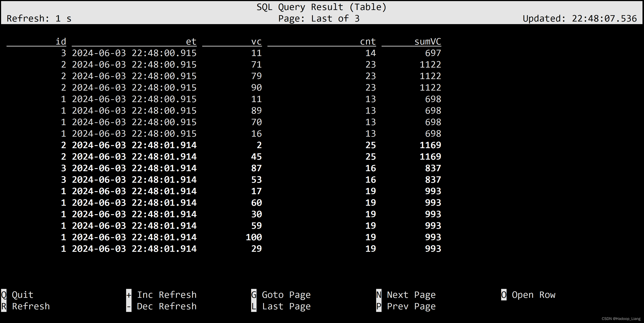Viewport: 644px width, 323px height.
Task: Click the sumVC column header
Action: click(x=428, y=41)
